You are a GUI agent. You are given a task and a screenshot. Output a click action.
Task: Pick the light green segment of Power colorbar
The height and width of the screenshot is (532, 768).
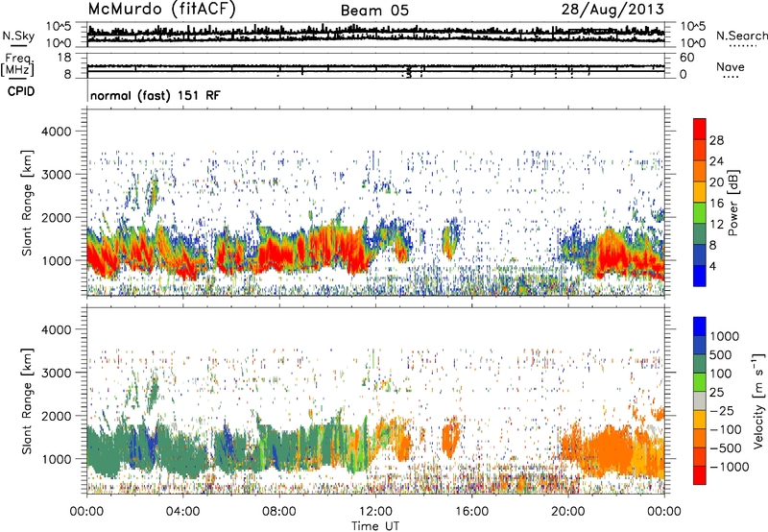700,213
